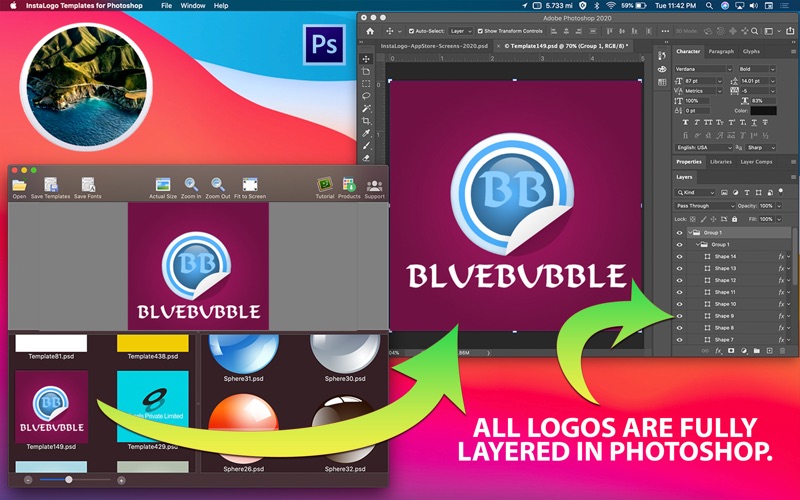Click the delete layer trash icon
The height and width of the screenshot is (500, 800).
click(x=782, y=351)
